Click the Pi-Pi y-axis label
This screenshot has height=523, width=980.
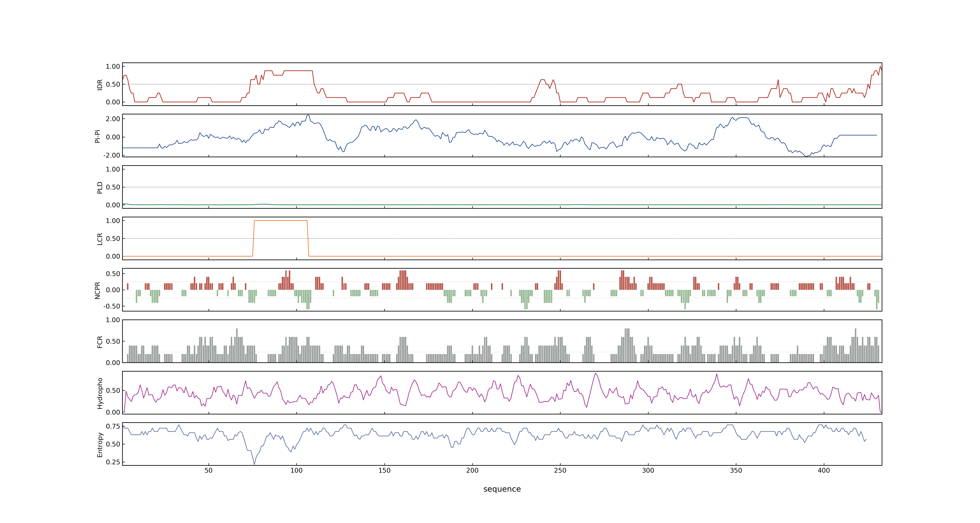click(x=97, y=136)
